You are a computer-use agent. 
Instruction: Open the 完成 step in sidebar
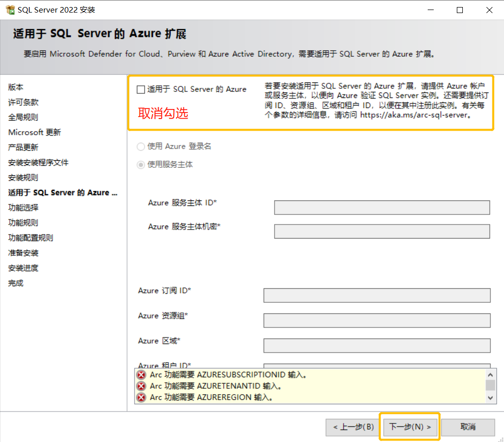coord(16,283)
